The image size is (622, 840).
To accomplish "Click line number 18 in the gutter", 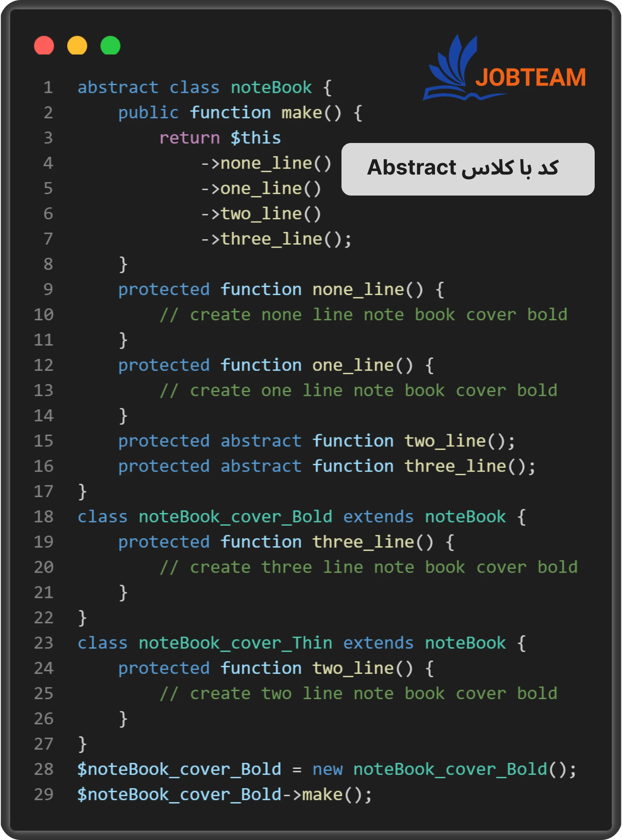I will click(44, 517).
